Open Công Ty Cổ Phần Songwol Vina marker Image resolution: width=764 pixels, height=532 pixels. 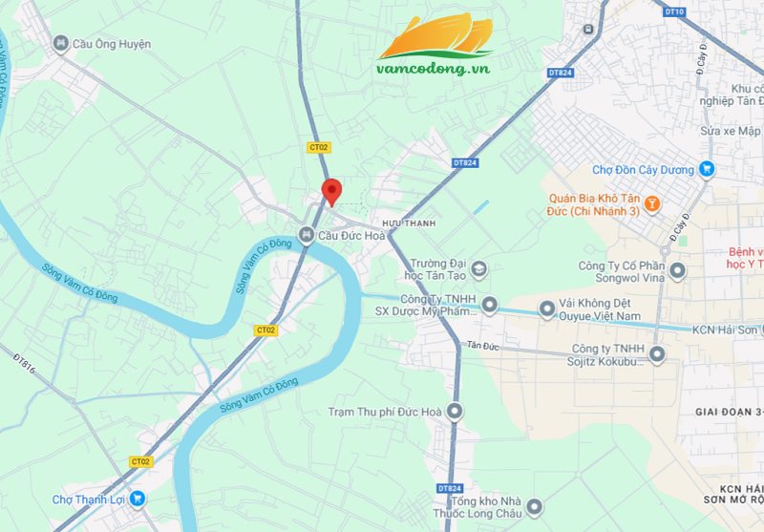[677, 271]
